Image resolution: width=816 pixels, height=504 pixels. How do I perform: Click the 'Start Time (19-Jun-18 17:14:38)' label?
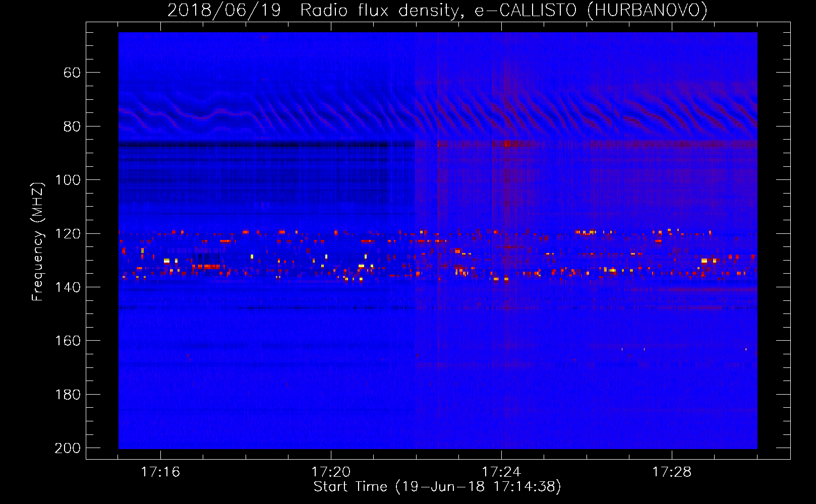pyautogui.click(x=437, y=487)
